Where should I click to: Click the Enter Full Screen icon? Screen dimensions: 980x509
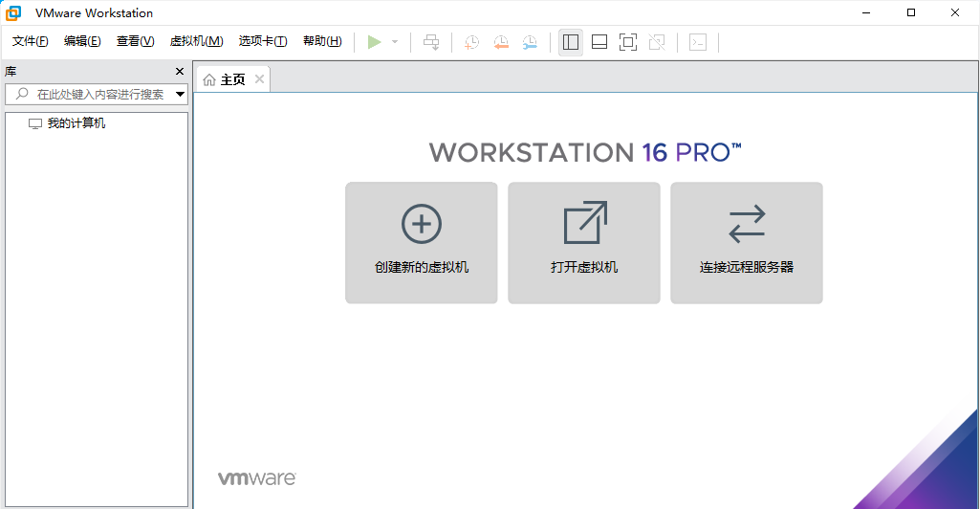(x=628, y=42)
